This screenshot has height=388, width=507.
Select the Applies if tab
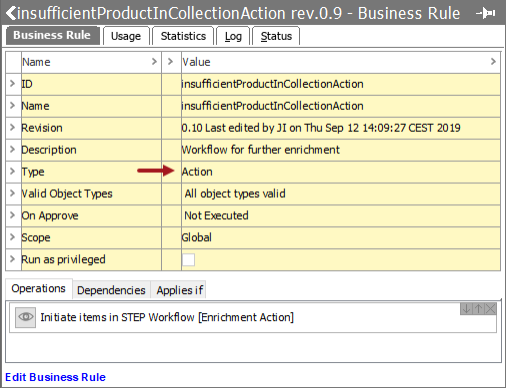pyautogui.click(x=180, y=290)
